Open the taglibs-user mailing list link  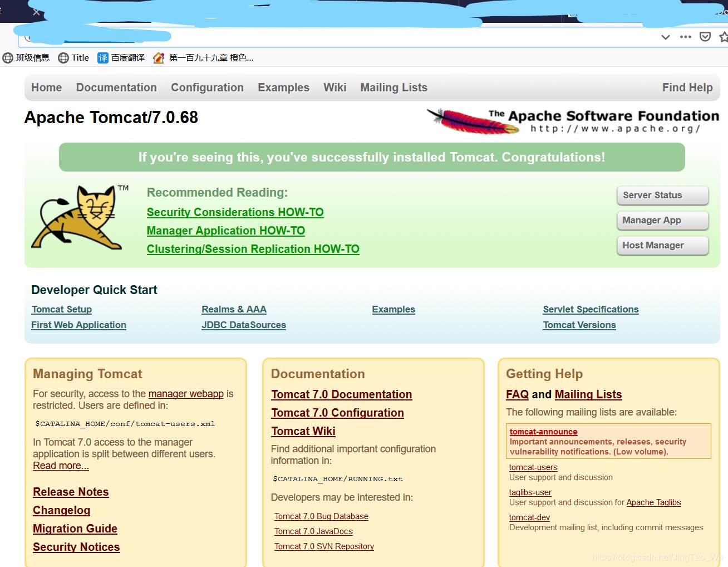point(530,492)
